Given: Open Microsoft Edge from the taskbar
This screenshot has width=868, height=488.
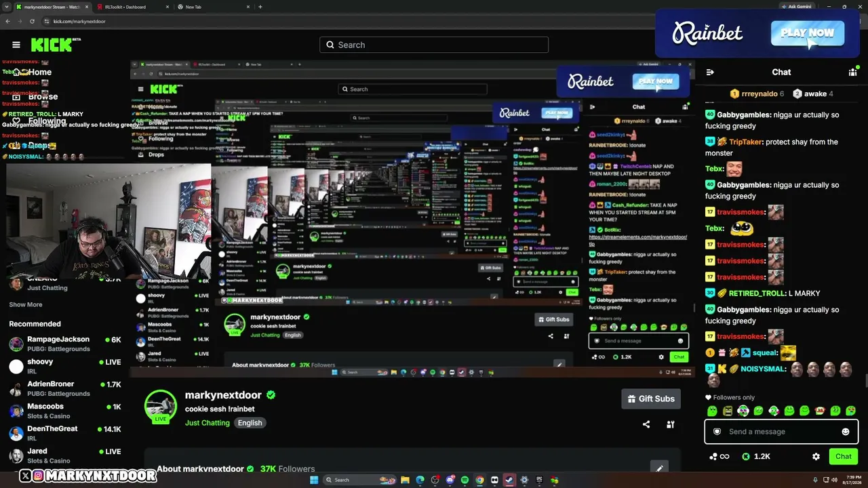Looking at the screenshot, I should pyautogui.click(x=420, y=481).
